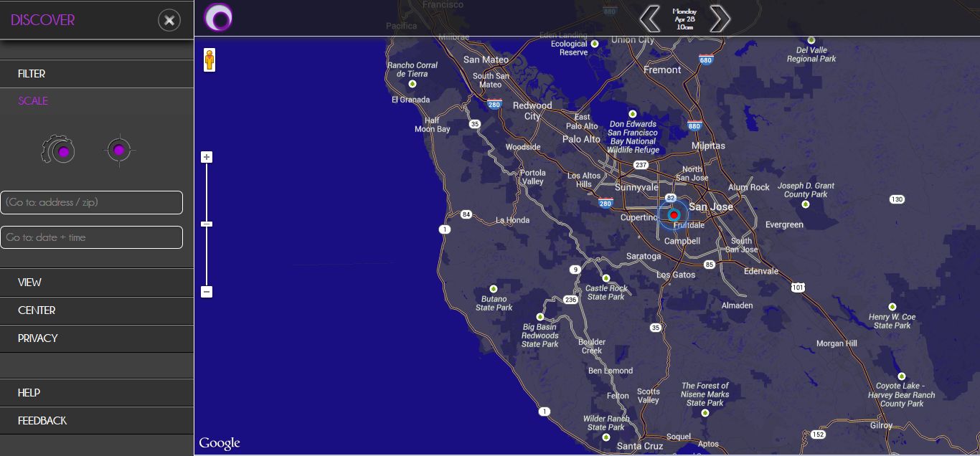Click the Big Basin Redwoods park icon

tap(540, 316)
